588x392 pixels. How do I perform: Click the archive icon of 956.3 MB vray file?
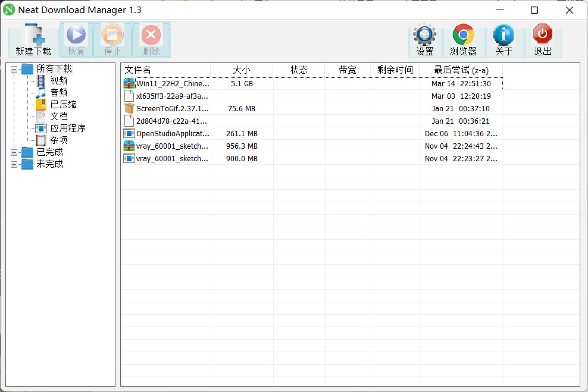coord(129,146)
